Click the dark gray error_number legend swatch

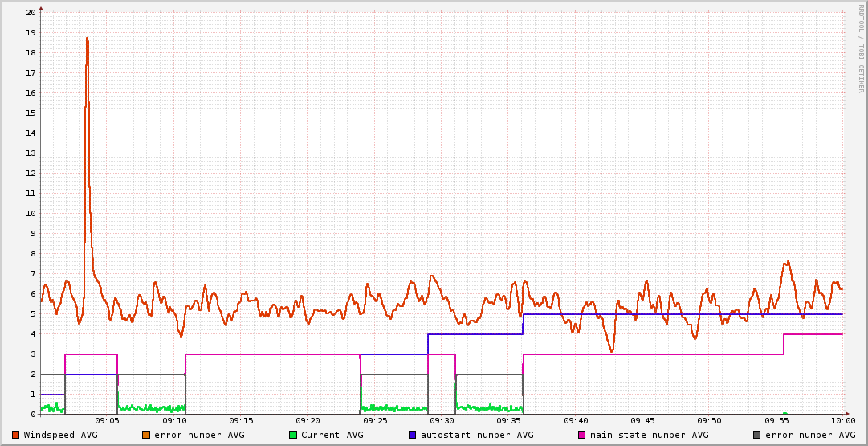[x=756, y=435]
